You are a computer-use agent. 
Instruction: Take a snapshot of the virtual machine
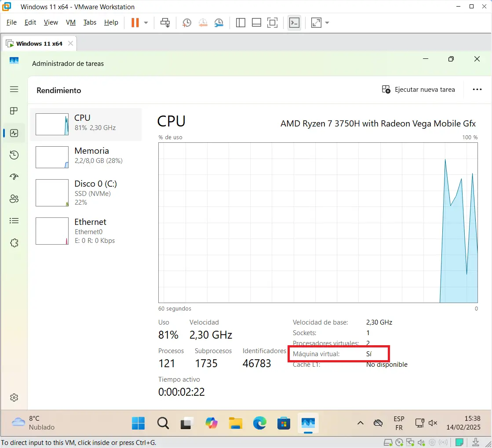pyautogui.click(x=187, y=22)
